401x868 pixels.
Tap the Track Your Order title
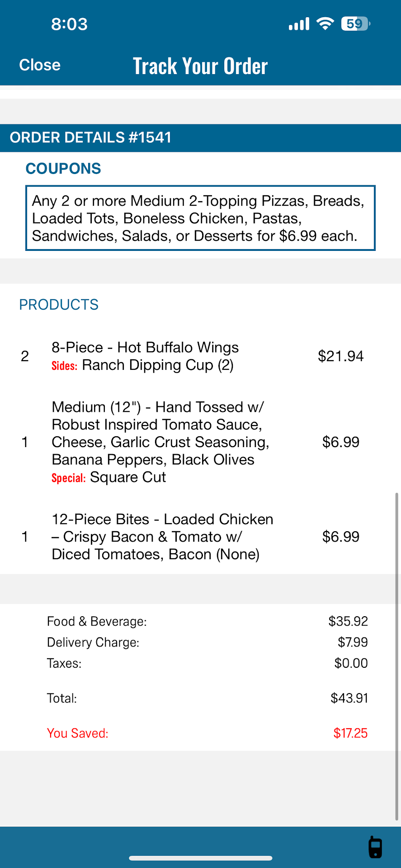tap(200, 66)
